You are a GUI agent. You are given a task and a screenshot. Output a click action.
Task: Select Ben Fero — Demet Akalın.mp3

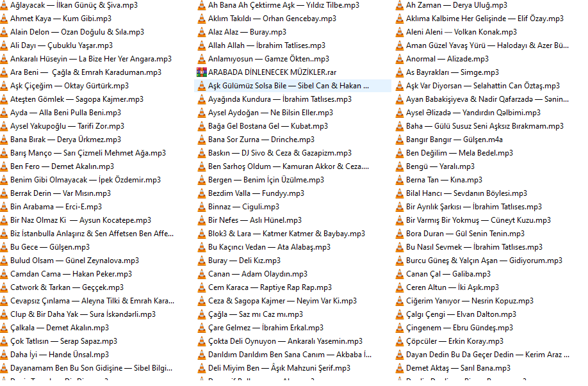tap(67, 166)
